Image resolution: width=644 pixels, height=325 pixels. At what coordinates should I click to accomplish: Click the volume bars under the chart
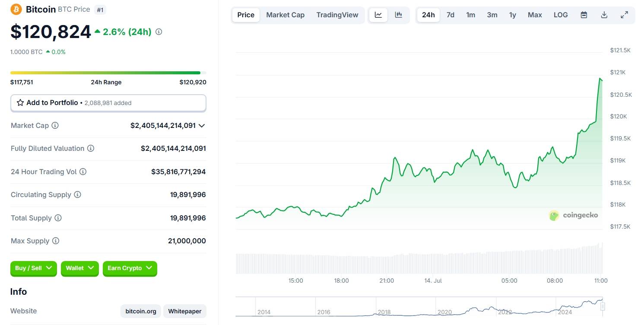[x=419, y=258]
